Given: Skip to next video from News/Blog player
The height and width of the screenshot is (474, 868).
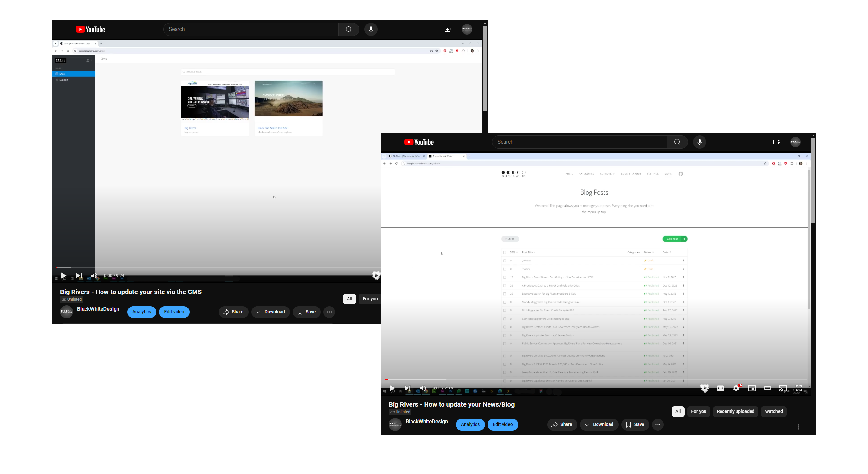Looking at the screenshot, I should (x=407, y=388).
